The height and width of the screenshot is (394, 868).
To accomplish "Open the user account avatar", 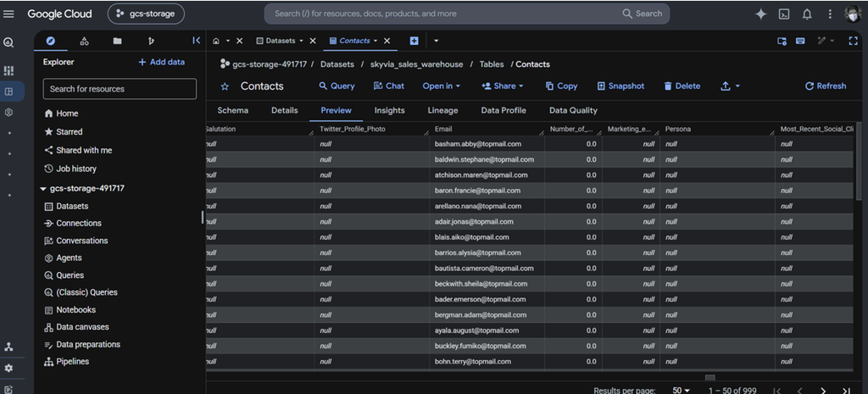I will click(x=853, y=14).
